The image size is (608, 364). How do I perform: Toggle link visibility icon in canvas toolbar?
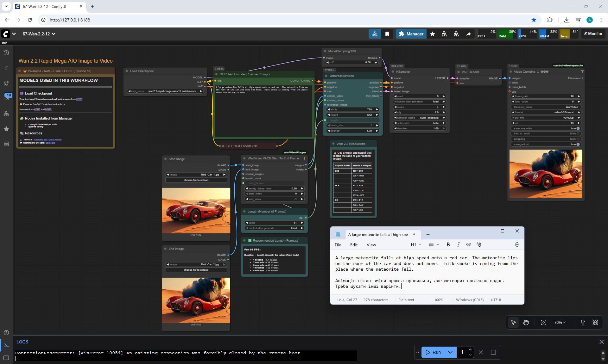[595, 322]
